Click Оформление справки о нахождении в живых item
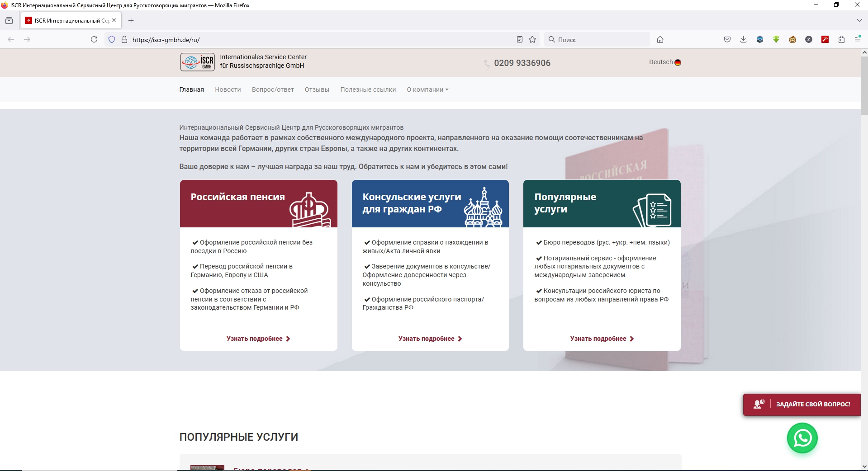Screen dimensions: 868x471 [x=426, y=246]
